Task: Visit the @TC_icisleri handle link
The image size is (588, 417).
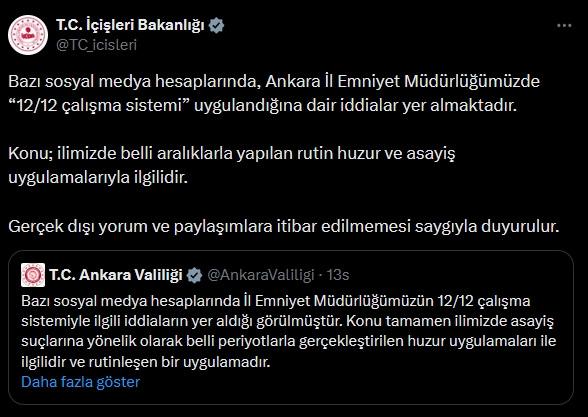Action: pyautogui.click(x=96, y=45)
